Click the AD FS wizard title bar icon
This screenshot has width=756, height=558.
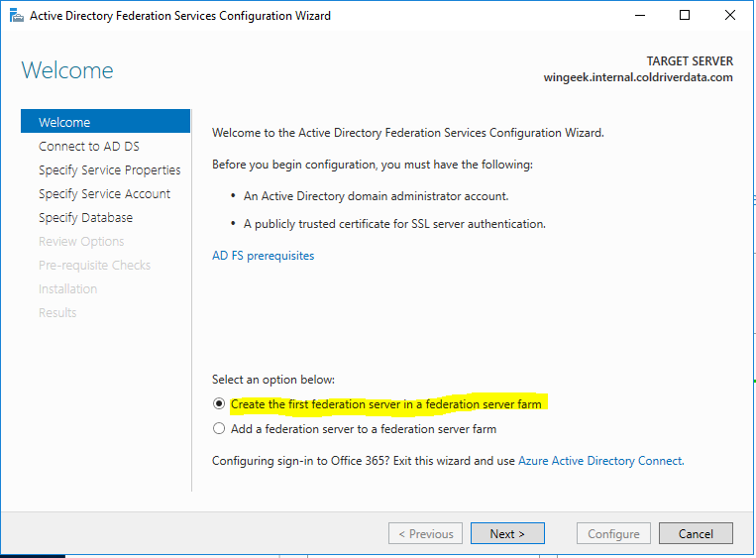14,15
